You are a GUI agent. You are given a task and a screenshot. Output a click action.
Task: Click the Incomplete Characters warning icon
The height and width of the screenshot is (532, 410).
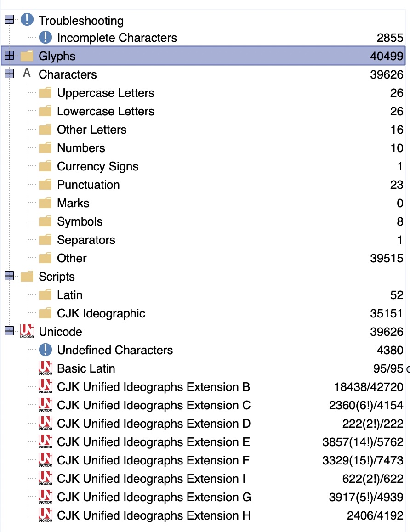(46, 37)
